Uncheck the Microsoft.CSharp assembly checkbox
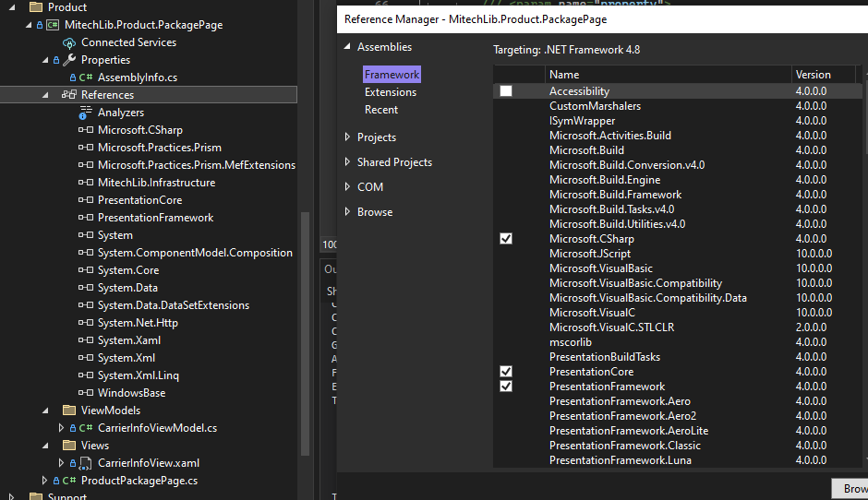This screenshot has height=500, width=868. 506,239
